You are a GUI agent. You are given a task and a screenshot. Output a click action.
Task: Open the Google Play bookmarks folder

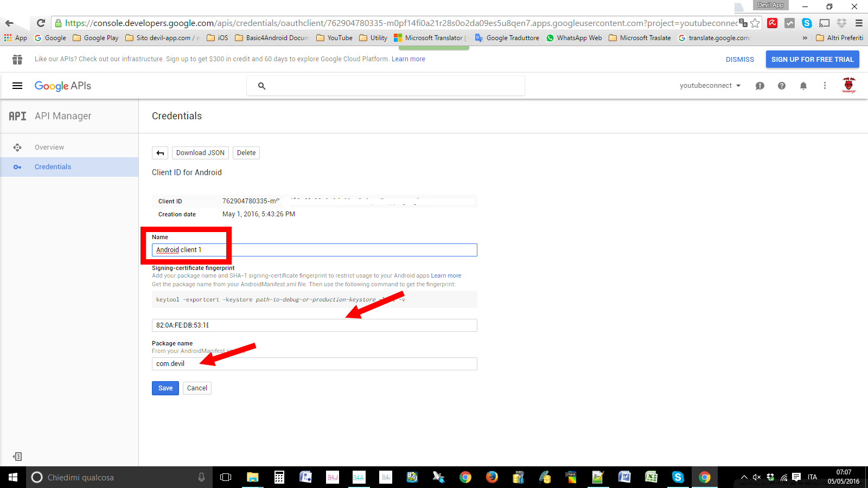(x=95, y=38)
